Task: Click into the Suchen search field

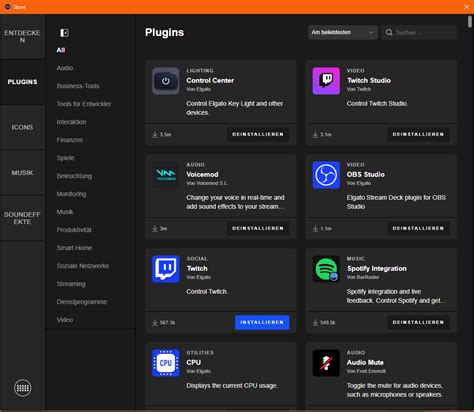Action: pos(419,32)
